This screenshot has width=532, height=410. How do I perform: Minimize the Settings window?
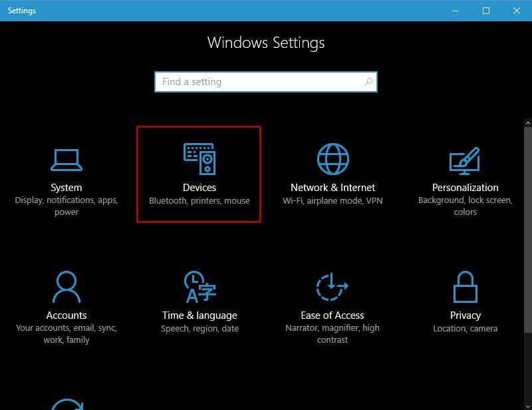click(456, 11)
